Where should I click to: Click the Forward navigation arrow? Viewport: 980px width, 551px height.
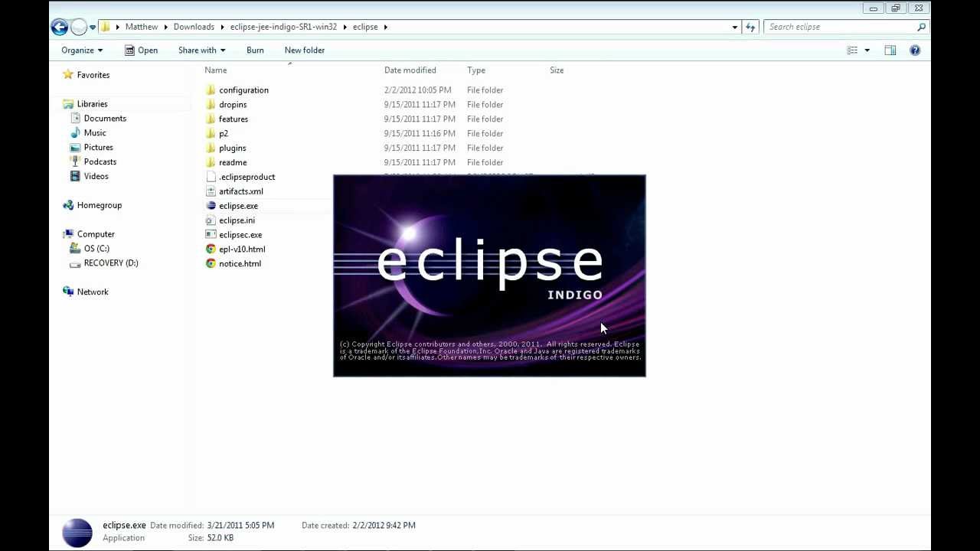click(78, 27)
